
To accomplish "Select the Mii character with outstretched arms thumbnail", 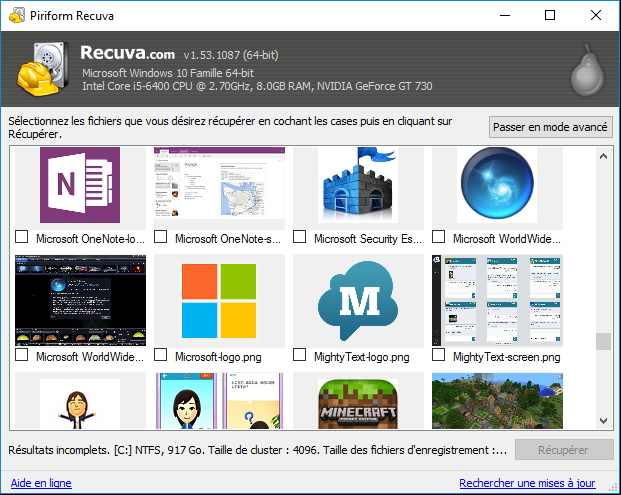I will click(80, 404).
